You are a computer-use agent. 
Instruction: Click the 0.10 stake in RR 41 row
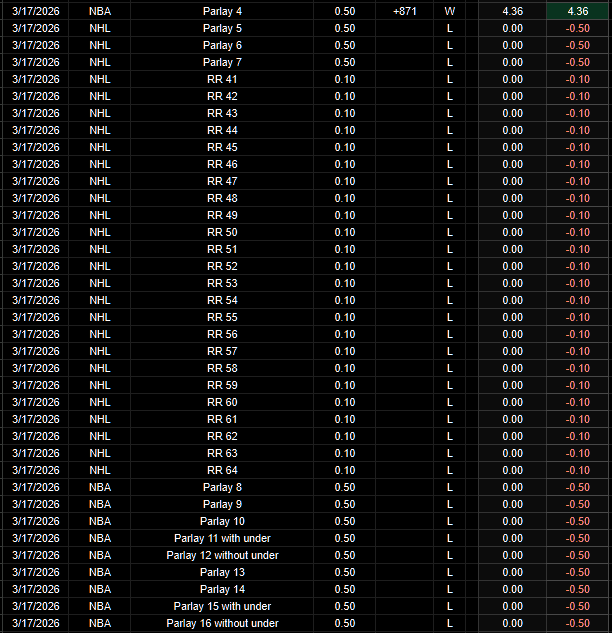pyautogui.click(x=345, y=79)
